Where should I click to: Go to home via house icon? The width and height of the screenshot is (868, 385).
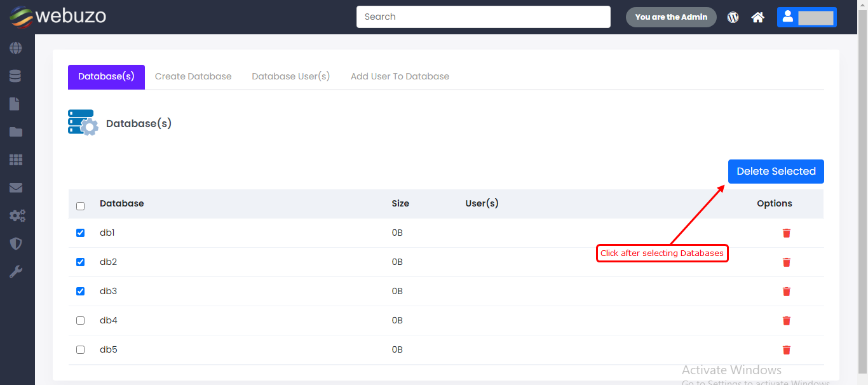757,17
